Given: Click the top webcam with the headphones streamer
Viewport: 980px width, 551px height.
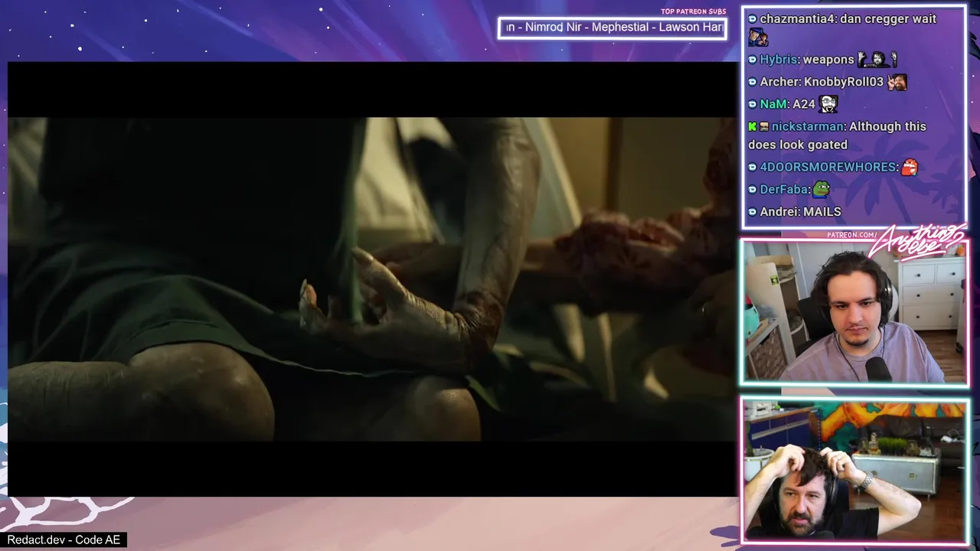Looking at the screenshot, I should tap(854, 312).
